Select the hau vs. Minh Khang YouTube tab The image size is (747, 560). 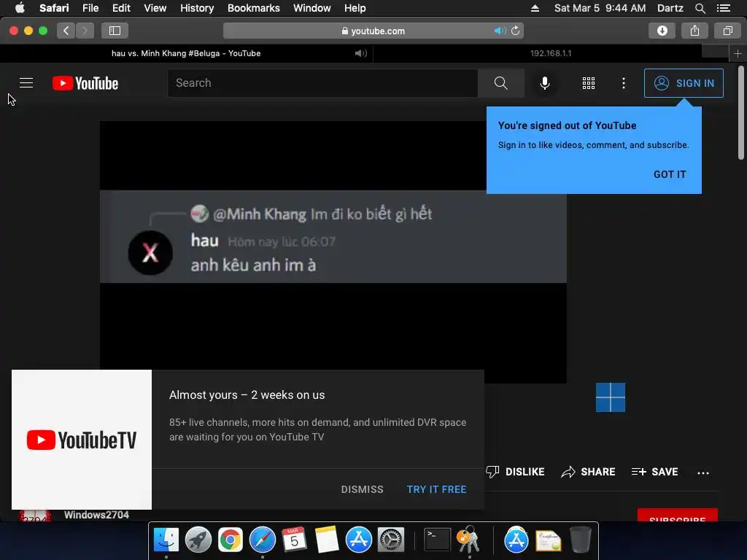click(x=186, y=53)
